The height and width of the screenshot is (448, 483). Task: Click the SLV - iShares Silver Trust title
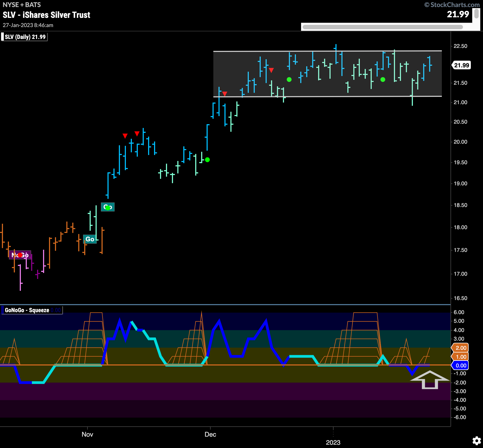(47, 15)
